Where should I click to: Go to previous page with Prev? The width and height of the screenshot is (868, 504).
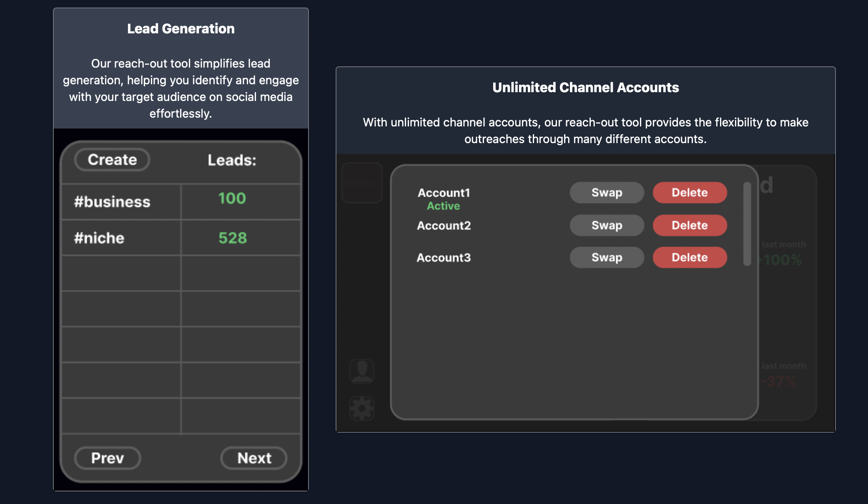click(x=108, y=458)
